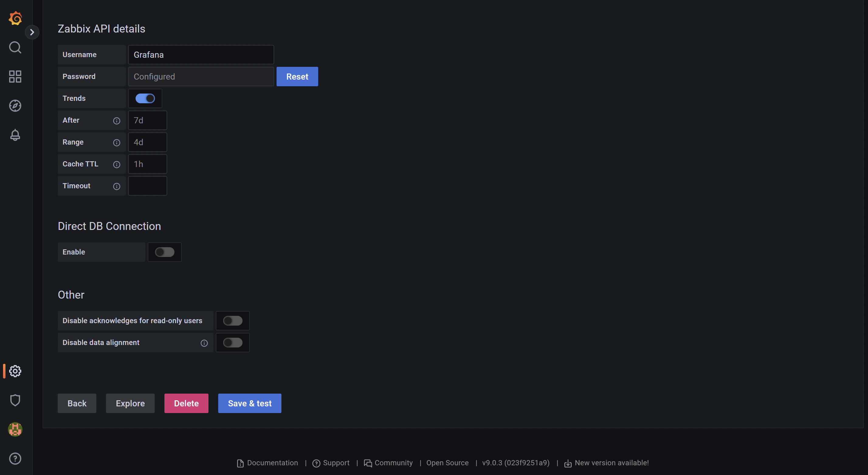Screen dimensions: 868x475
Task: Show the After field info tooltip
Action: pyautogui.click(x=117, y=121)
